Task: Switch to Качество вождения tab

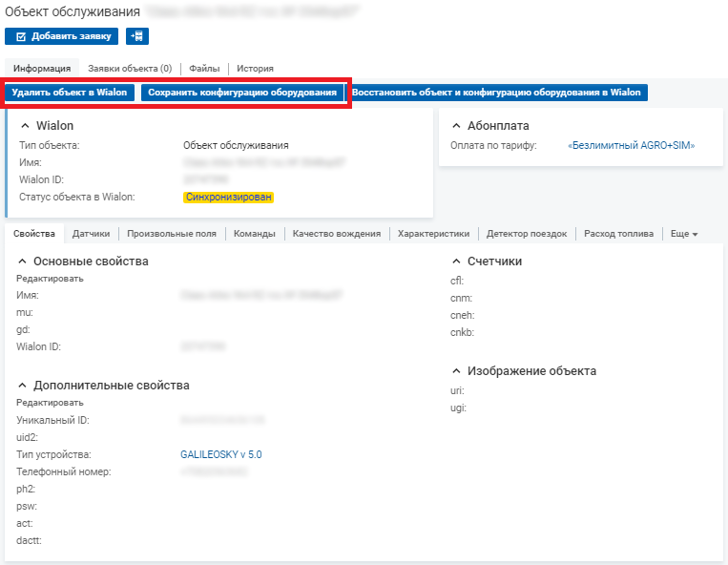Action: point(337,234)
